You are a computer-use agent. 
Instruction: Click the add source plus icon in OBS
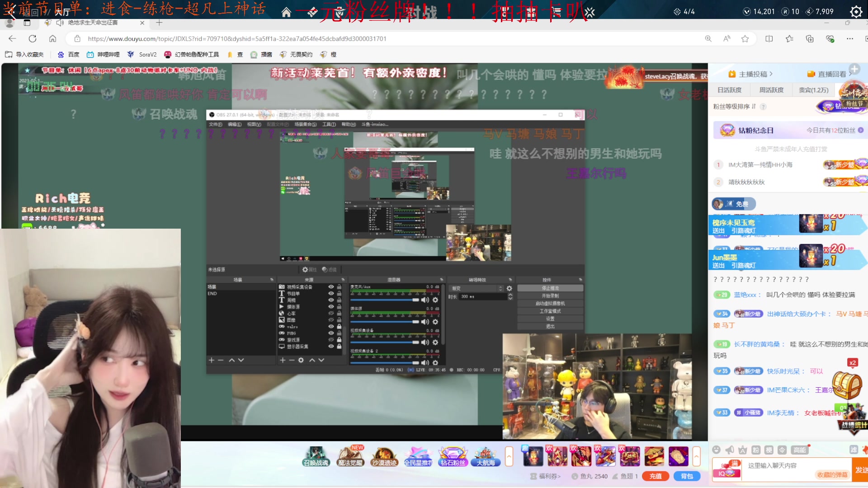(x=283, y=360)
